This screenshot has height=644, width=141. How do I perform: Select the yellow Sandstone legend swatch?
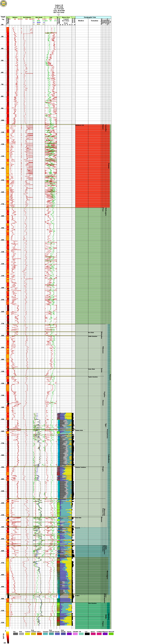[27, 634]
